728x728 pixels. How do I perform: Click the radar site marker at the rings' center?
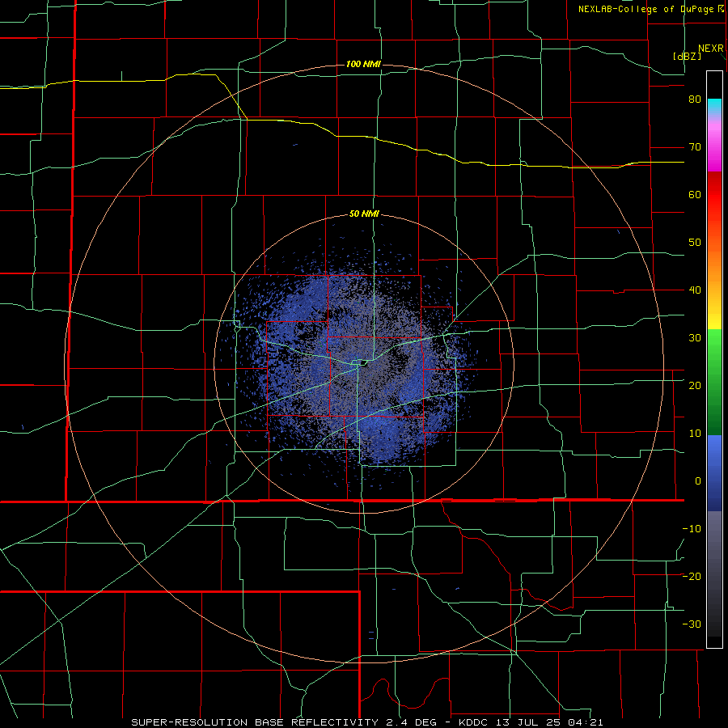(x=363, y=363)
